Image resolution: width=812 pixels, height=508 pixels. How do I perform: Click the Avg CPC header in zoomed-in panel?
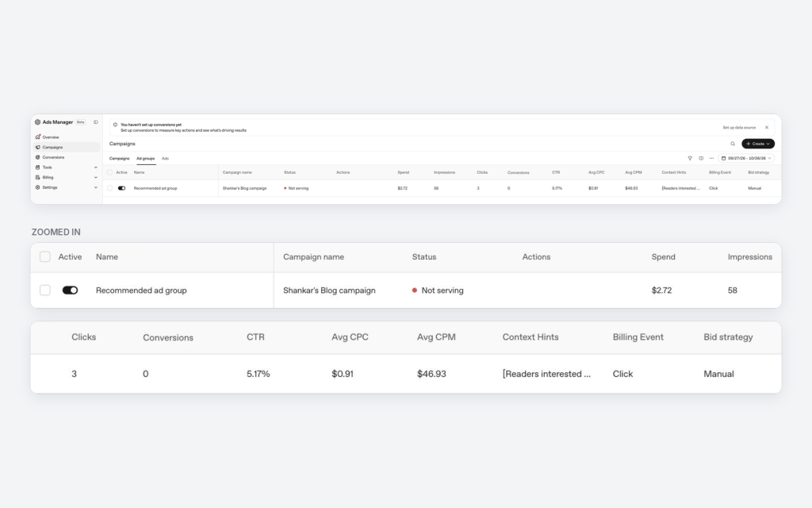350,337
